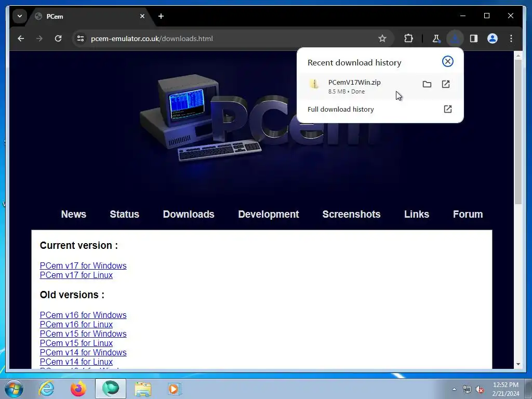Click the PCemV17Win.zip file icon
532x399 pixels.
tap(314, 84)
